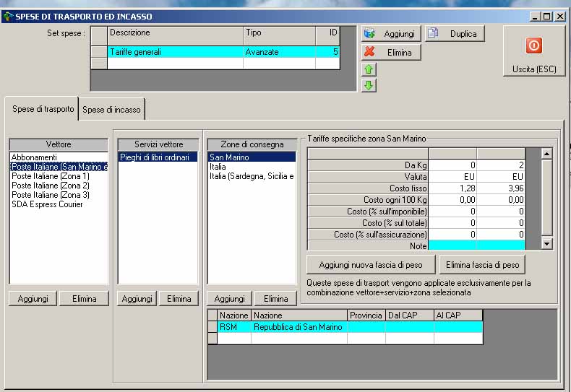The width and height of the screenshot is (571, 392).
Task: Click the Vettore list header
Action: tap(59, 144)
